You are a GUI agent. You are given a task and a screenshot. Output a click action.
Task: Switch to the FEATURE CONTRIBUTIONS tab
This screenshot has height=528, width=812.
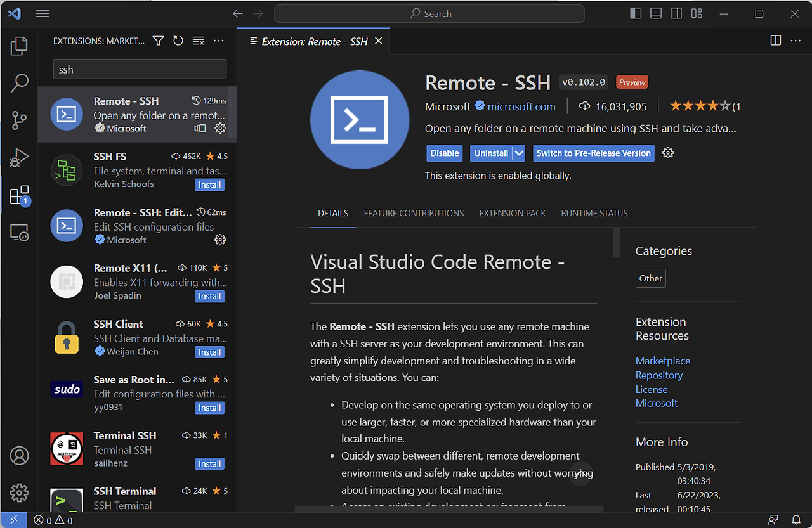click(414, 213)
